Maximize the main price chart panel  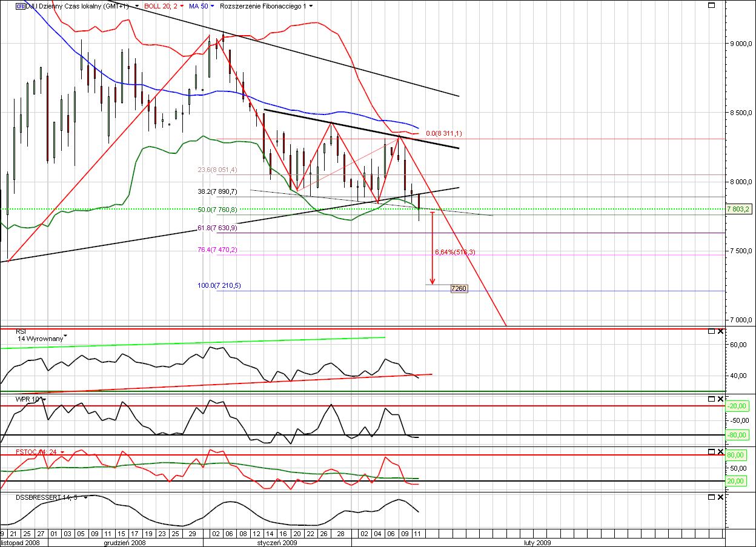pyautogui.click(x=712, y=5)
